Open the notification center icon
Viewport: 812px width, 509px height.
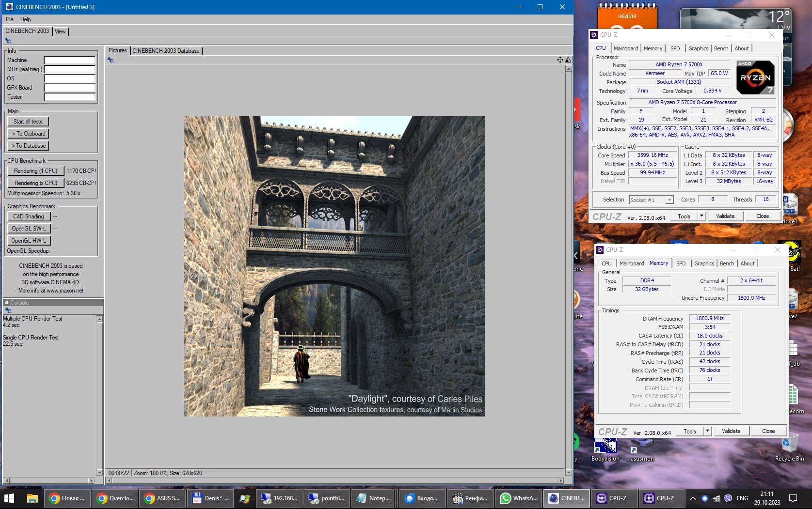coord(793,498)
